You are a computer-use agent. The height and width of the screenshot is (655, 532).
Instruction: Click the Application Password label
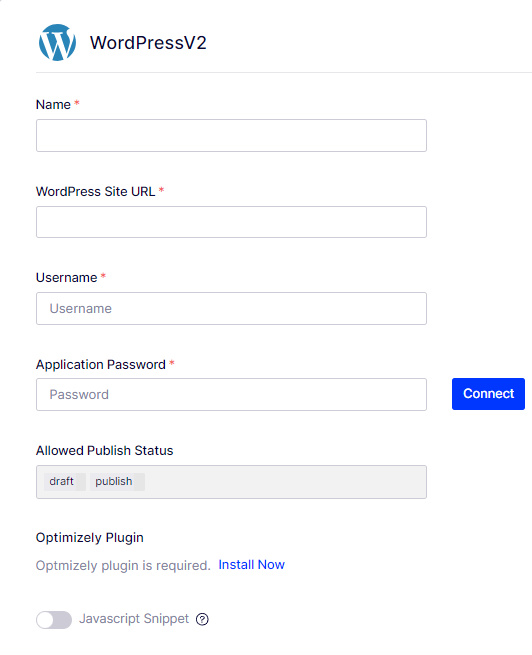[x=101, y=364]
